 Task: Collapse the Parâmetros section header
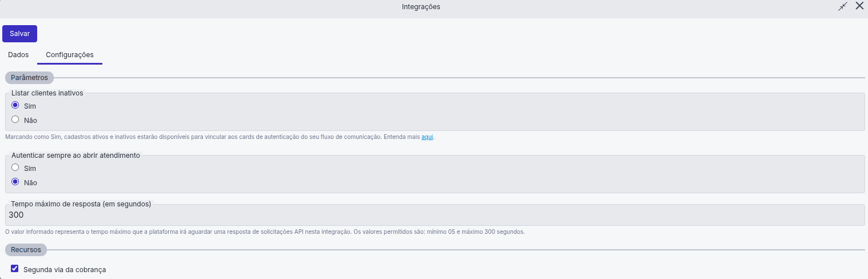pyautogui.click(x=29, y=77)
